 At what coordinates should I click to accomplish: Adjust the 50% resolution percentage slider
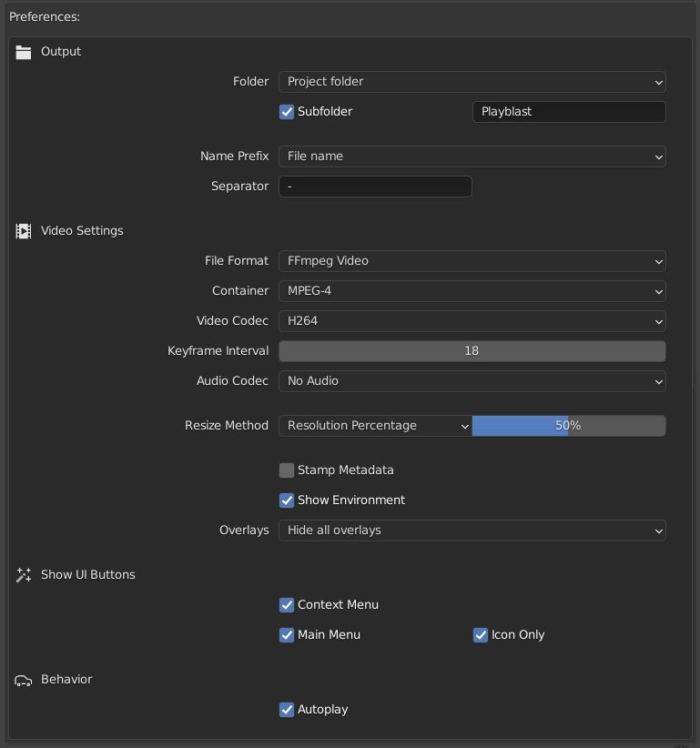coord(569,426)
